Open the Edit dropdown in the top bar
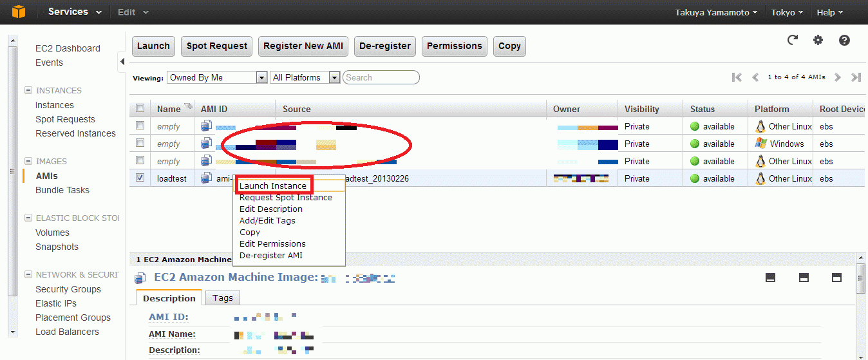 coord(133,12)
